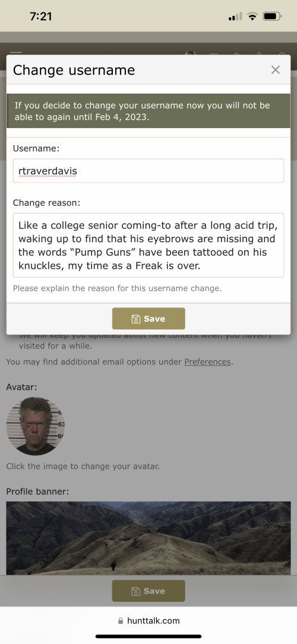Tap the avatar mugshot image
297x644 pixels.
coord(35,426)
